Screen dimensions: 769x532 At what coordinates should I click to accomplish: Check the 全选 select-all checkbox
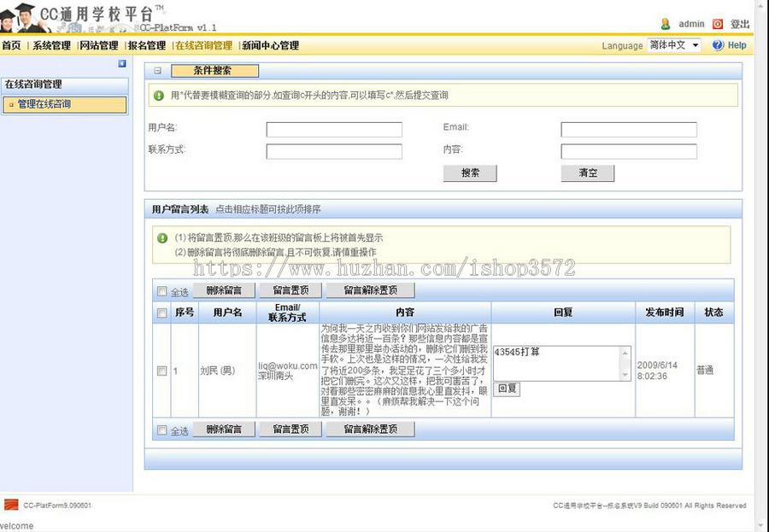(x=162, y=290)
